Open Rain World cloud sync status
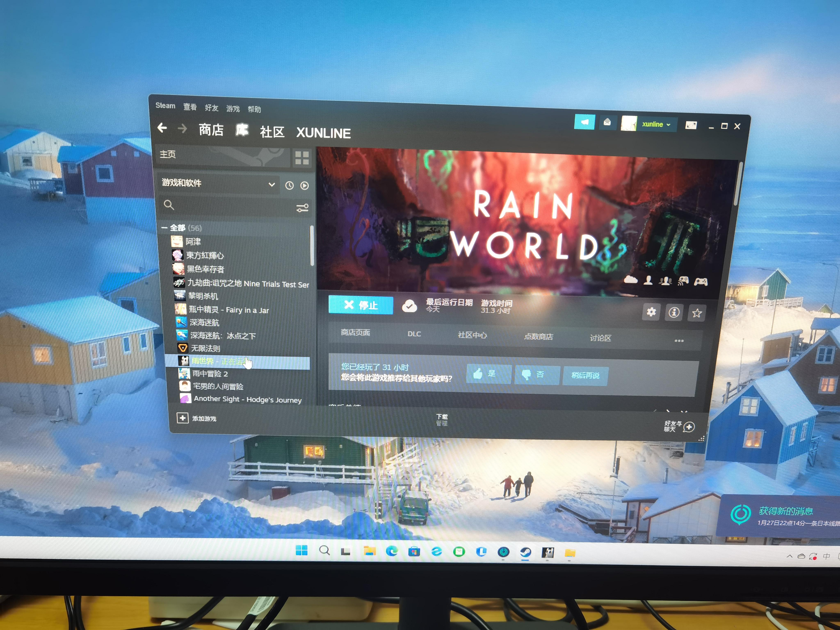Screen dimensions: 840x630 (409, 306)
